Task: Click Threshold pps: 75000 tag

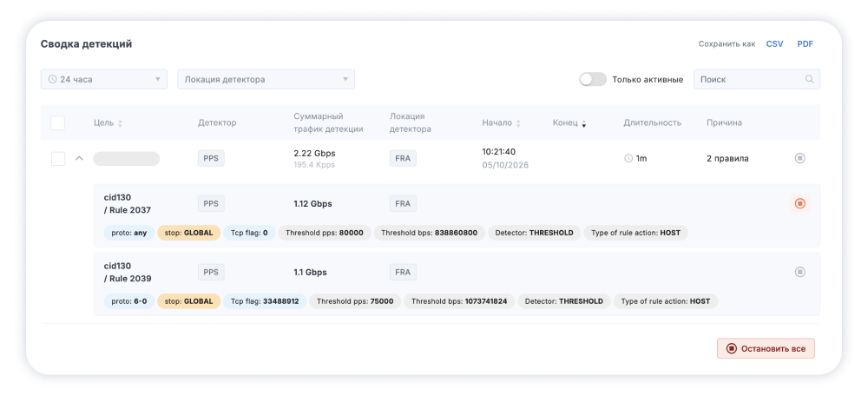Action: pyautogui.click(x=355, y=301)
